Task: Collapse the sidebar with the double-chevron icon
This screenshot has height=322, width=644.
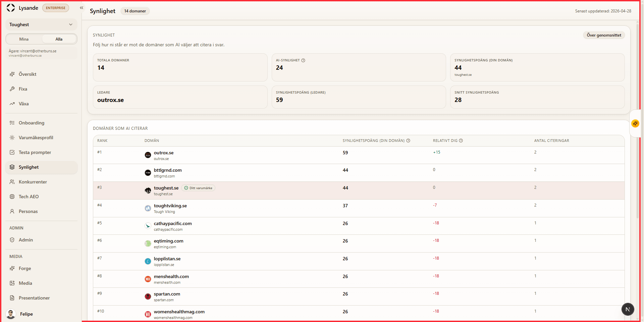Action: pos(82,8)
